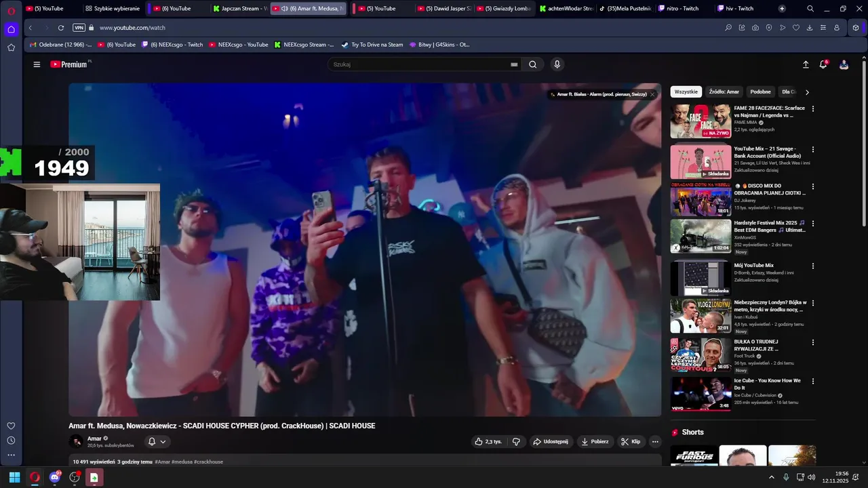868x488 pixels.
Task: Open Try To Drive na Steam bookmark
Action: 372,45
